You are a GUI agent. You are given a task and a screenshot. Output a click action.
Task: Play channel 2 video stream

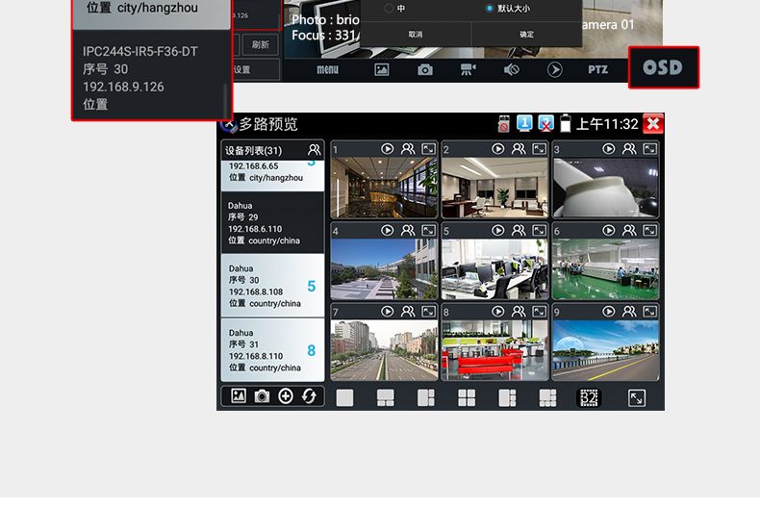[497, 149]
